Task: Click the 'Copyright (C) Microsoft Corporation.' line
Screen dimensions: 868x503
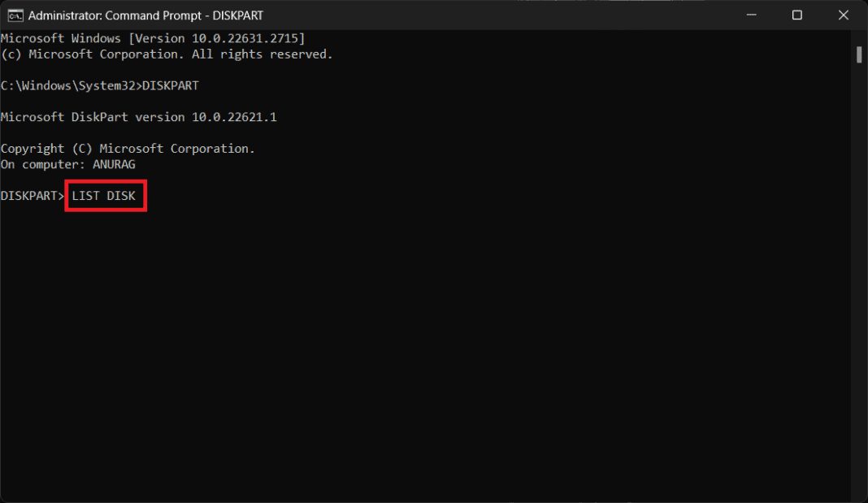Action: coord(128,149)
